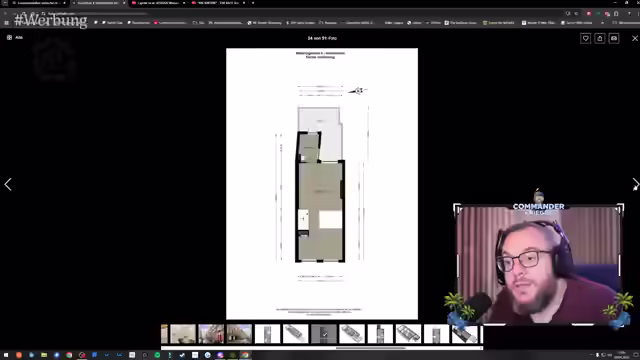Share this photo via the share icon
Viewport: 640px width, 360px height.
(x=600, y=38)
